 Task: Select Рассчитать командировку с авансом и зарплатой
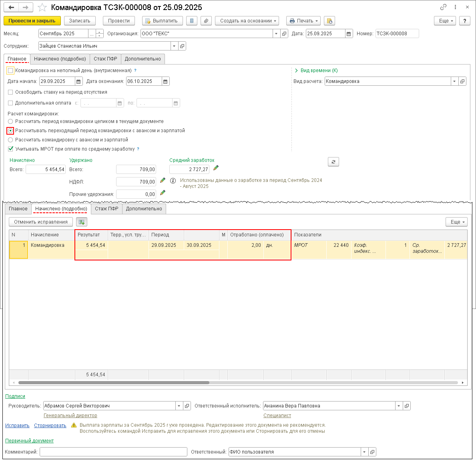(x=11, y=140)
